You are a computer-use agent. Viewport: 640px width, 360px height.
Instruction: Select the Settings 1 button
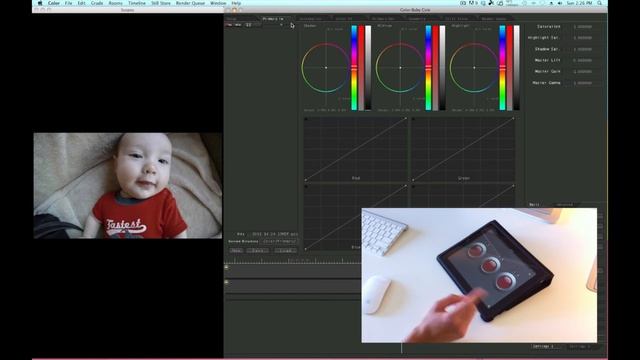pos(544,346)
